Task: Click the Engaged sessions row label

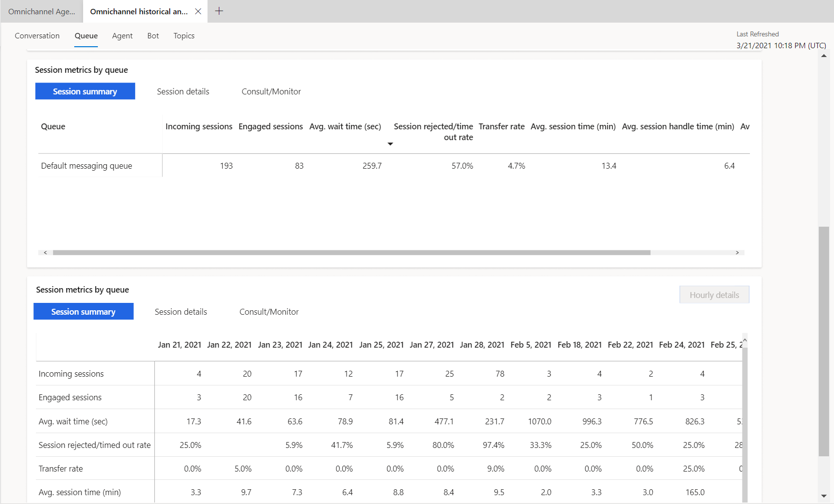Action: tap(70, 397)
